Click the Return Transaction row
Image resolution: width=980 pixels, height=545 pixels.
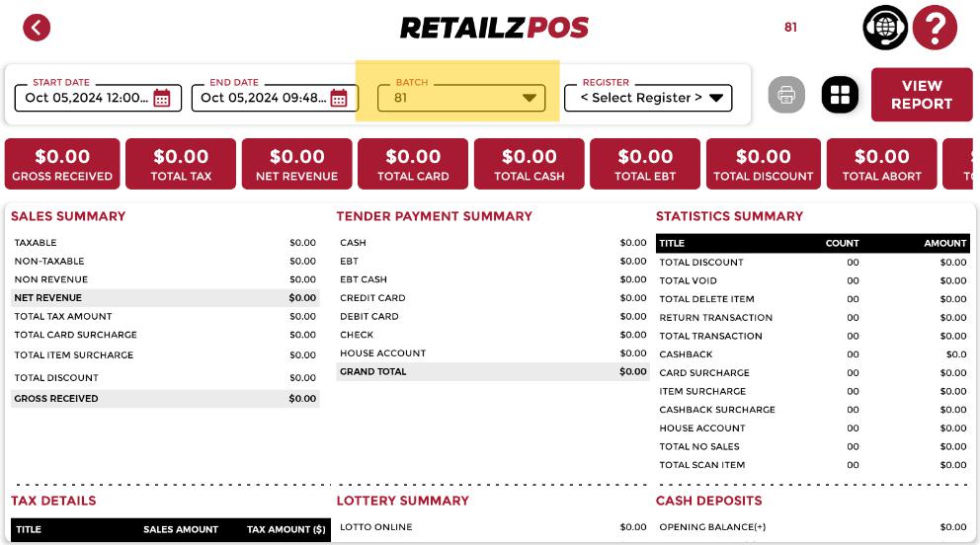pyautogui.click(x=812, y=318)
